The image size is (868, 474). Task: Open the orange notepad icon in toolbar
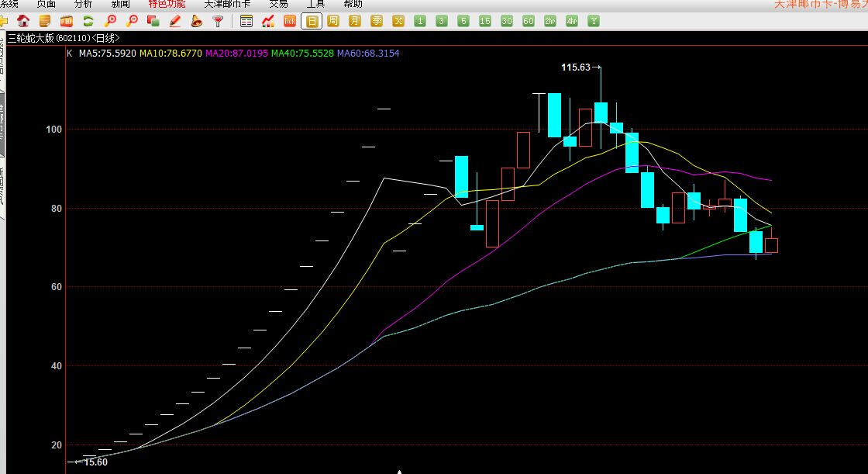point(45,21)
